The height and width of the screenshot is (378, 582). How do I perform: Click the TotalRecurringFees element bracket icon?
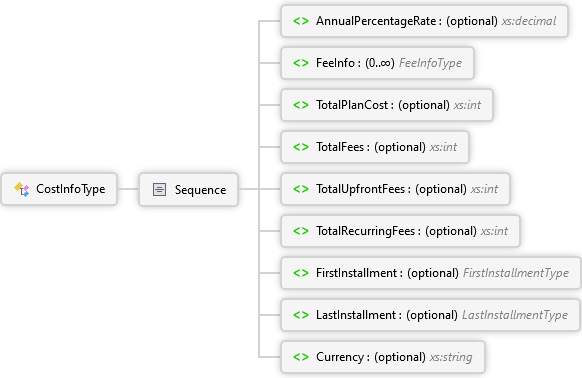click(x=301, y=231)
